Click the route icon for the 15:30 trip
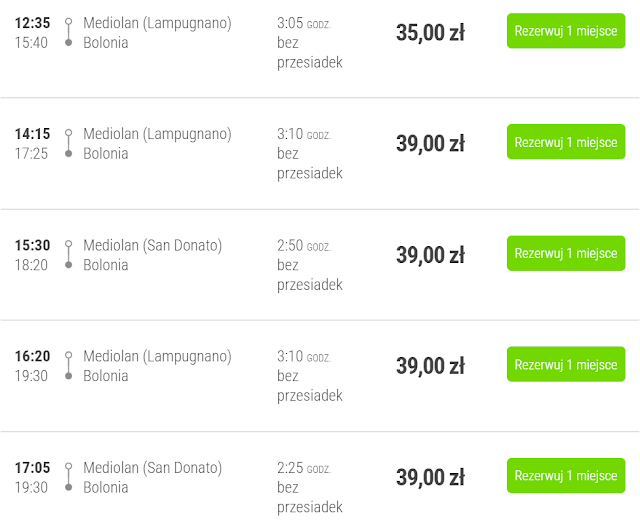The height and width of the screenshot is (532, 640). tap(68, 254)
